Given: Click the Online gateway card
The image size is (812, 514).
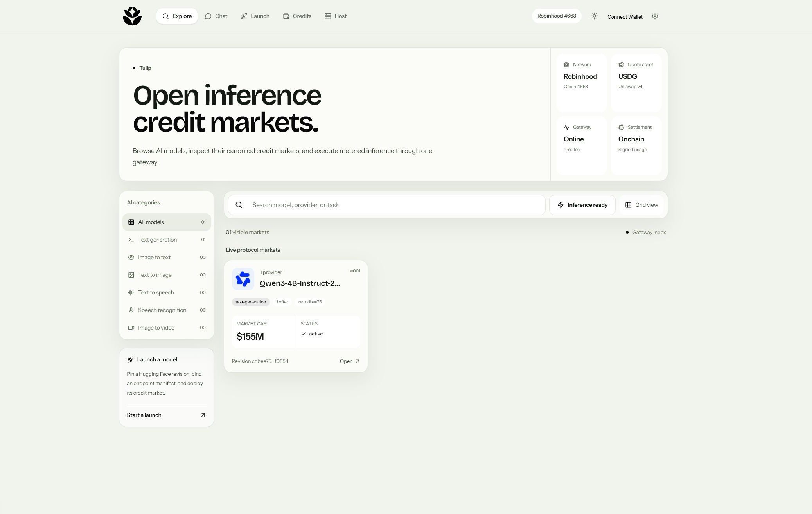Looking at the screenshot, I should 582,146.
